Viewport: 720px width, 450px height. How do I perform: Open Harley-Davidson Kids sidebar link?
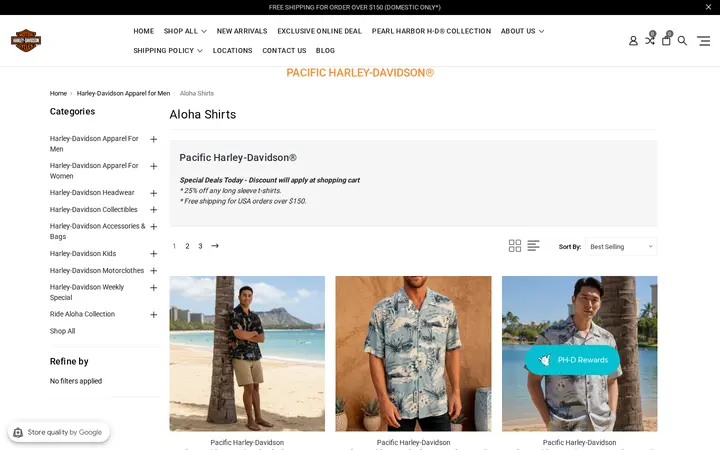pos(83,253)
